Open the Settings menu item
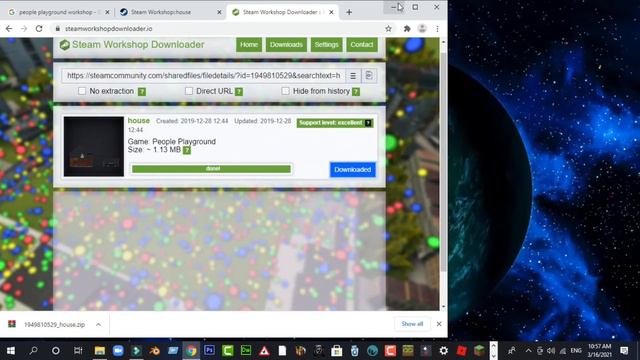The image size is (640, 360). 326,45
